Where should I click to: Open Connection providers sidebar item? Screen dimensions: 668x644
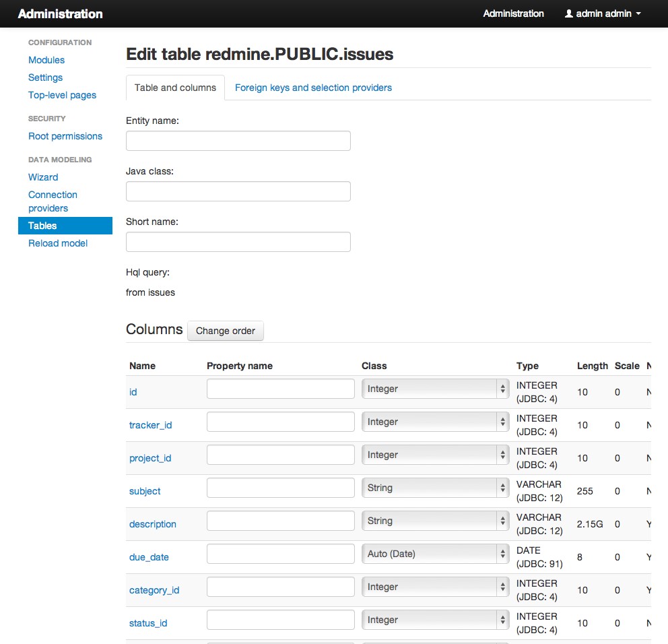coord(53,201)
